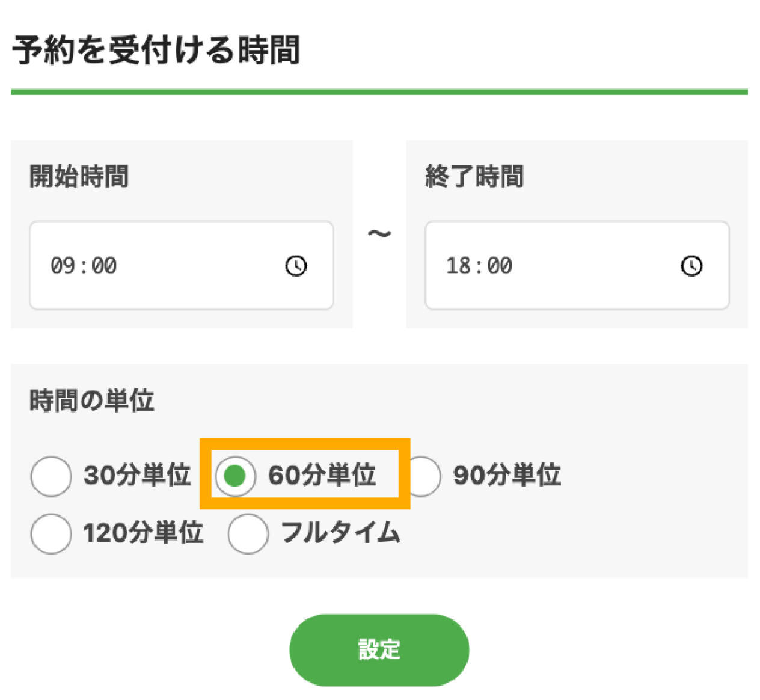Choose the フルタイム radio option
Screen dimensions: 760x700
tap(248, 533)
